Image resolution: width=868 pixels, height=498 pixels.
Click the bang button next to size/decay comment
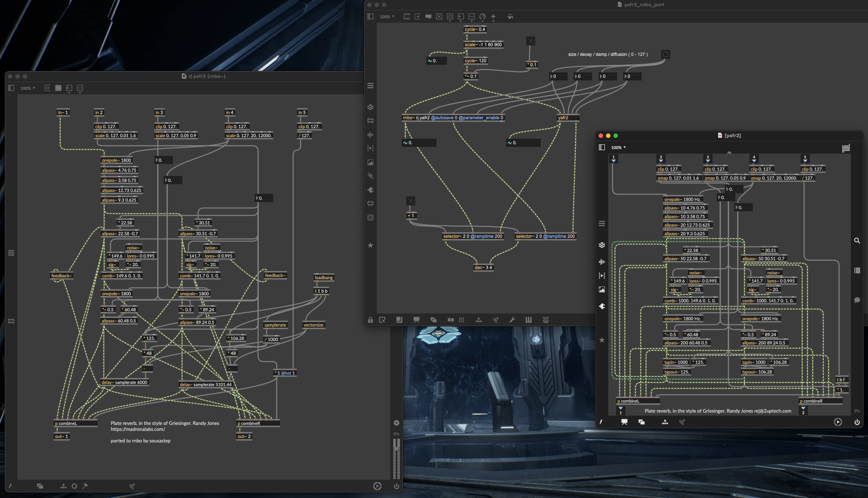[x=665, y=54]
